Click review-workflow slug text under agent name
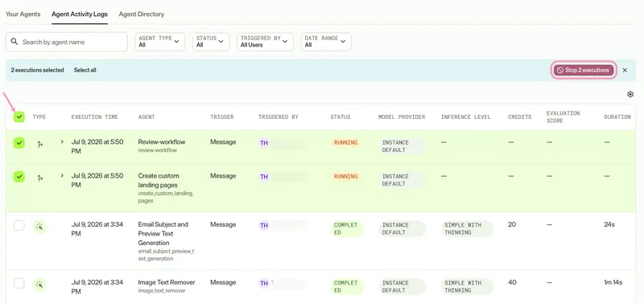The image size is (644, 303). pyautogui.click(x=157, y=150)
